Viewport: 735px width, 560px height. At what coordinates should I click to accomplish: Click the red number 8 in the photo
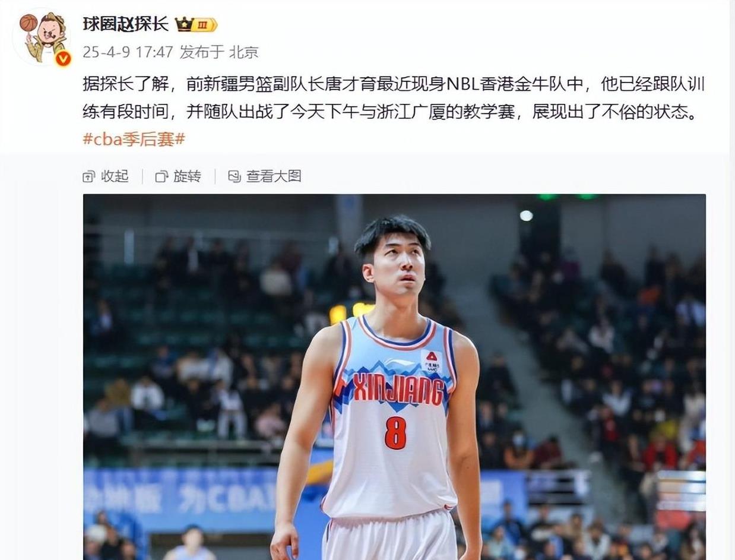(395, 432)
